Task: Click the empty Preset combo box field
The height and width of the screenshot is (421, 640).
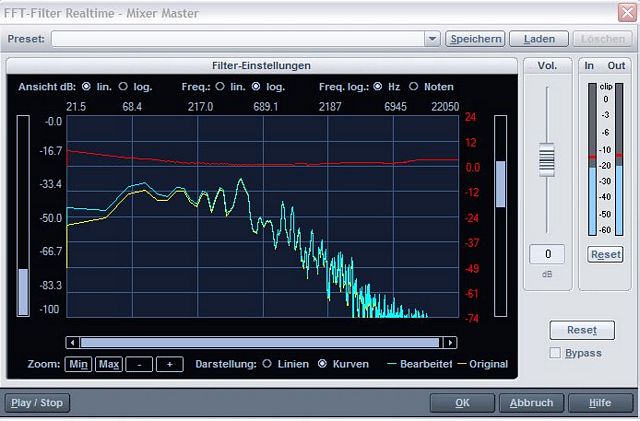Action: 238,39
